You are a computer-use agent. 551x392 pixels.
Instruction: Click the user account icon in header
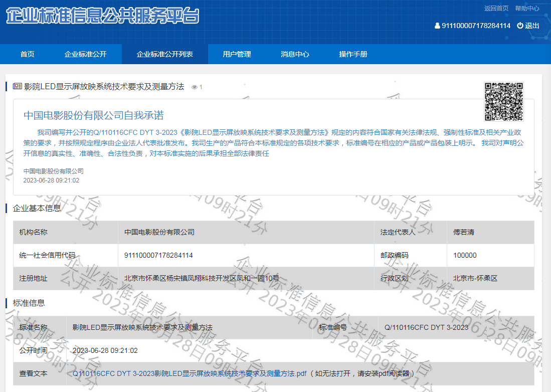point(437,26)
